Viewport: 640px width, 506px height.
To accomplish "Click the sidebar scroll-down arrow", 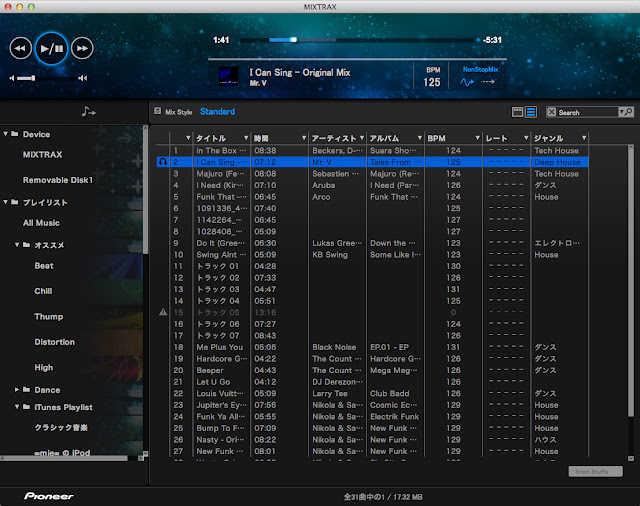I will coord(145,453).
